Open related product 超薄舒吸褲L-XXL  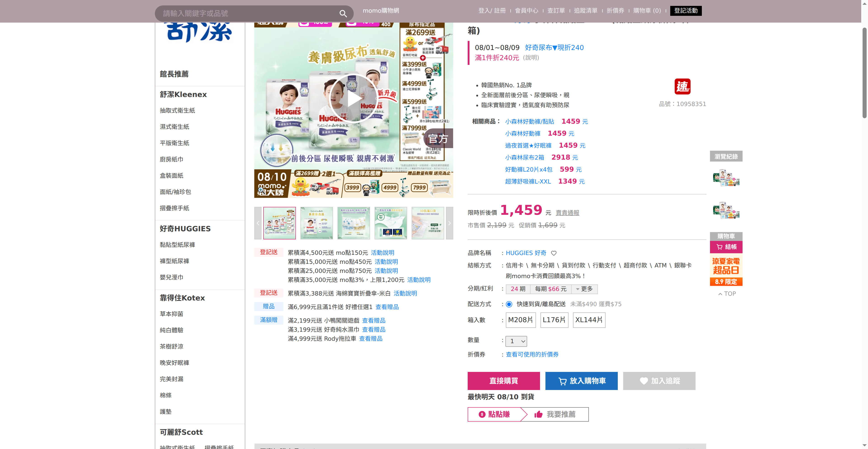point(528,181)
